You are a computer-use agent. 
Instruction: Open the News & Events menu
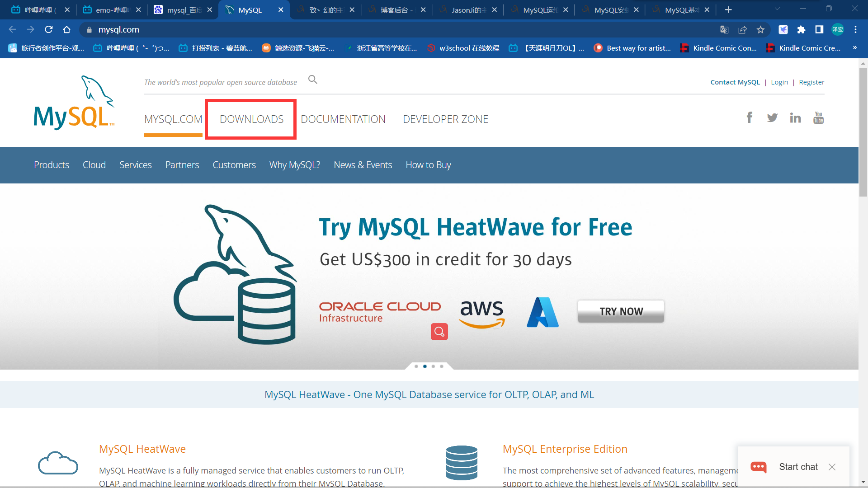pyautogui.click(x=363, y=165)
